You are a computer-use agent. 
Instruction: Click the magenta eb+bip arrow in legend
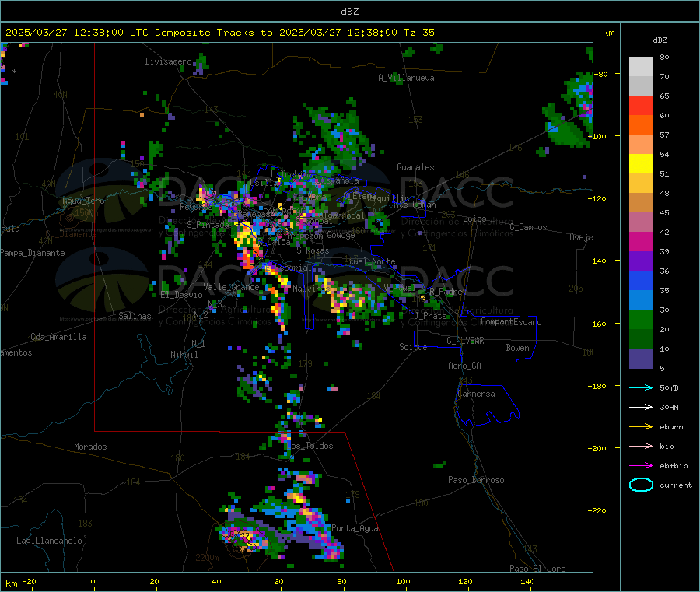click(x=641, y=466)
